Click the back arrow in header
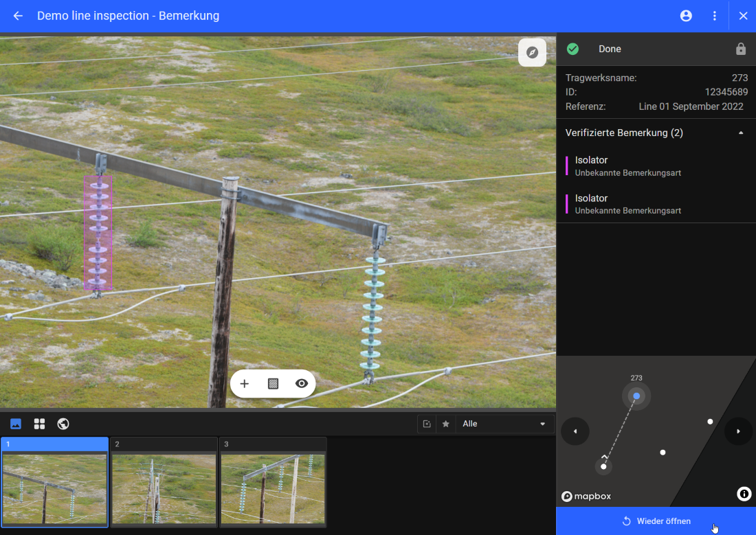 (x=18, y=16)
